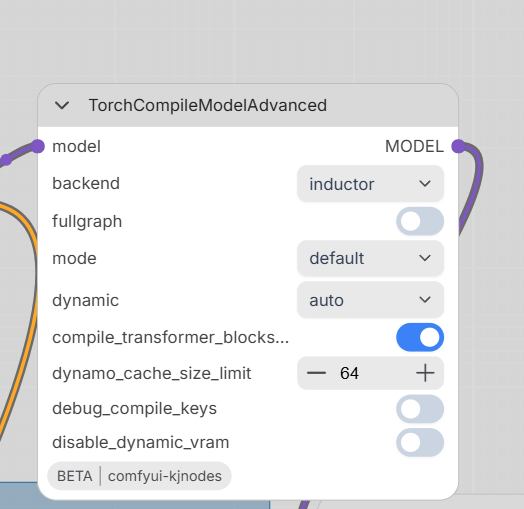Select the TorchCompileModelAdvanced node title
The width and height of the screenshot is (524, 509).
(208, 106)
